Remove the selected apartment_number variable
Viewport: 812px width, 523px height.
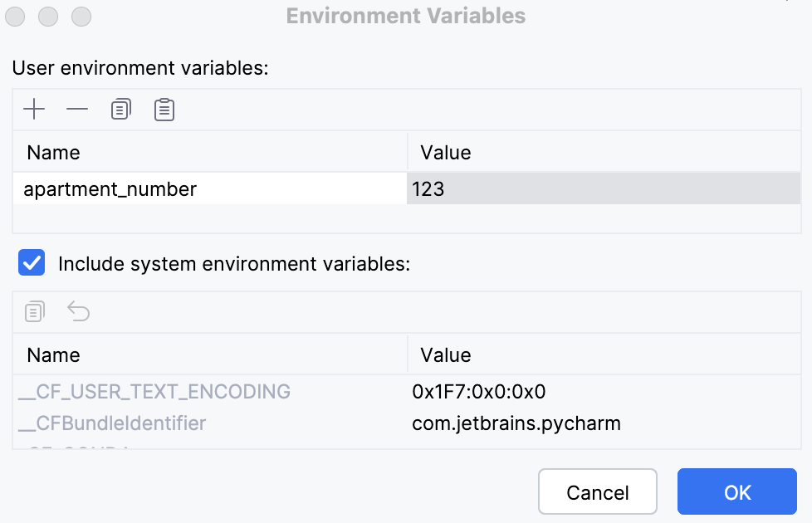tap(77, 109)
